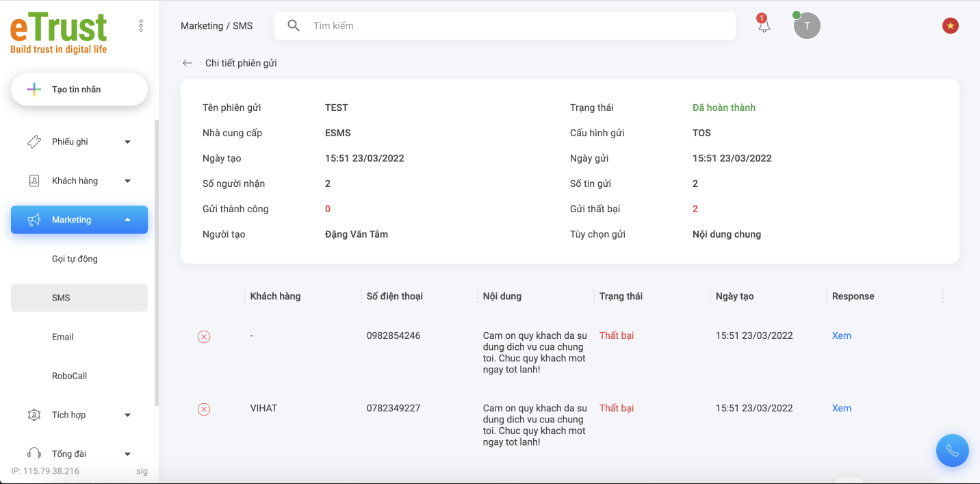
Task: Click the Vietnam flag language icon
Action: click(x=950, y=26)
